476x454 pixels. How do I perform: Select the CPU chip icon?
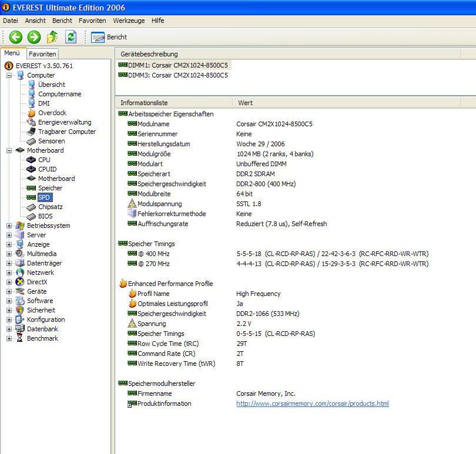pos(31,160)
